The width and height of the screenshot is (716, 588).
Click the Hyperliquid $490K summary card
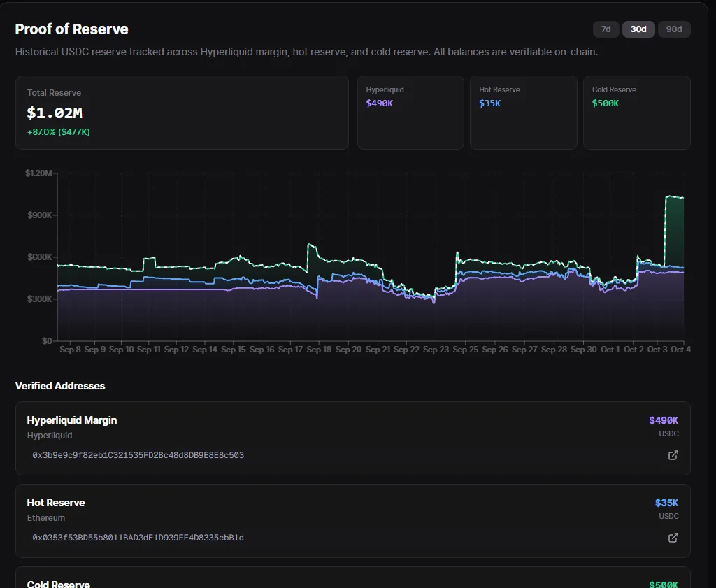(410, 113)
